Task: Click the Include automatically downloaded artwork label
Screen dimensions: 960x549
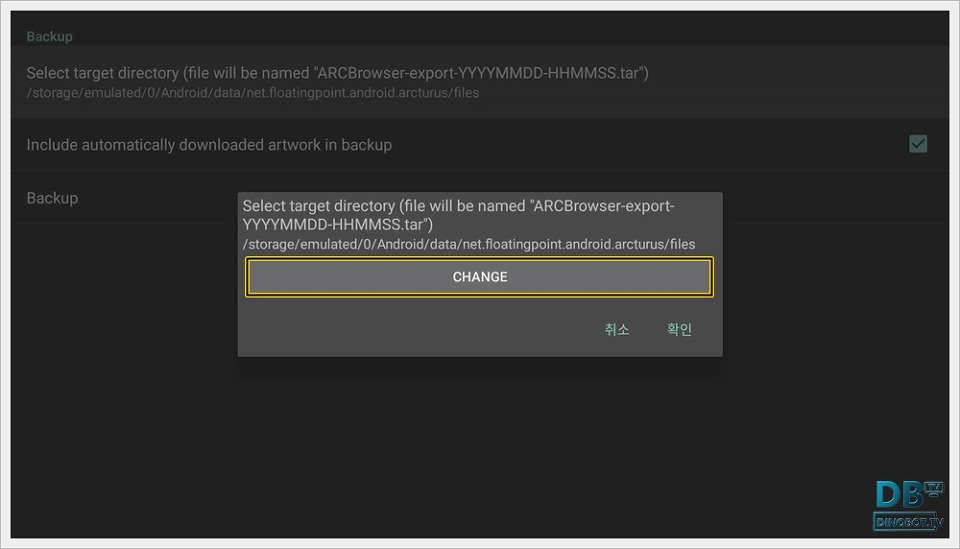Action: [209, 145]
